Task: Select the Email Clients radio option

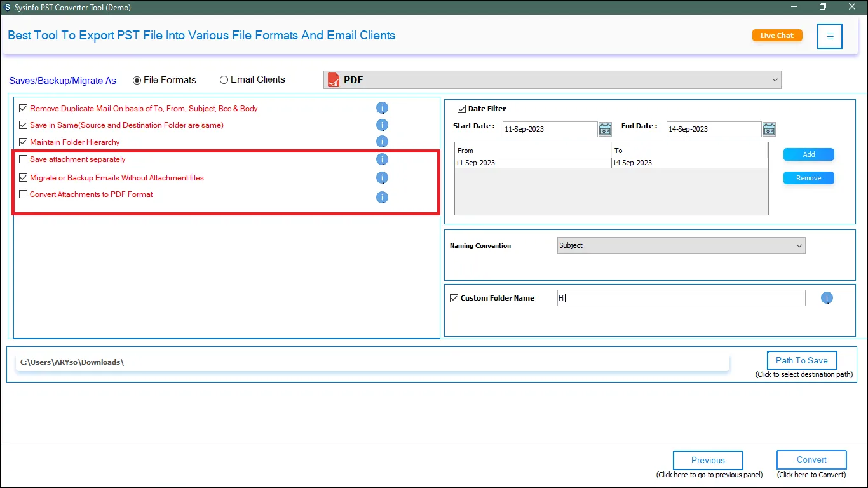Action: tap(224, 80)
